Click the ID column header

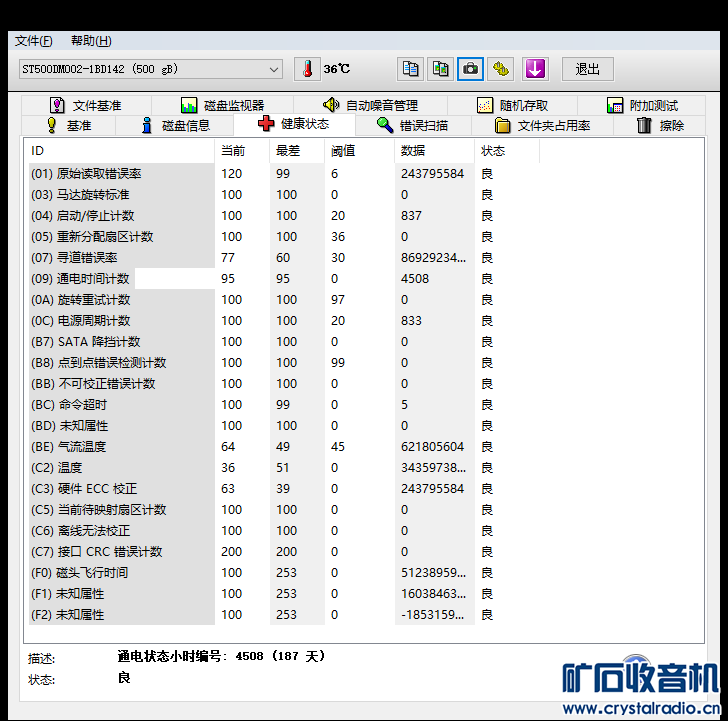click(121, 151)
